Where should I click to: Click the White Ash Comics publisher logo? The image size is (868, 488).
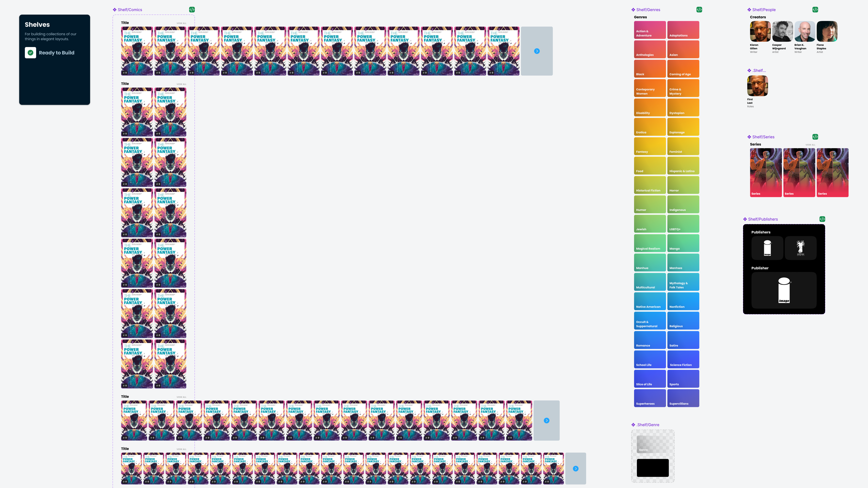(x=800, y=248)
